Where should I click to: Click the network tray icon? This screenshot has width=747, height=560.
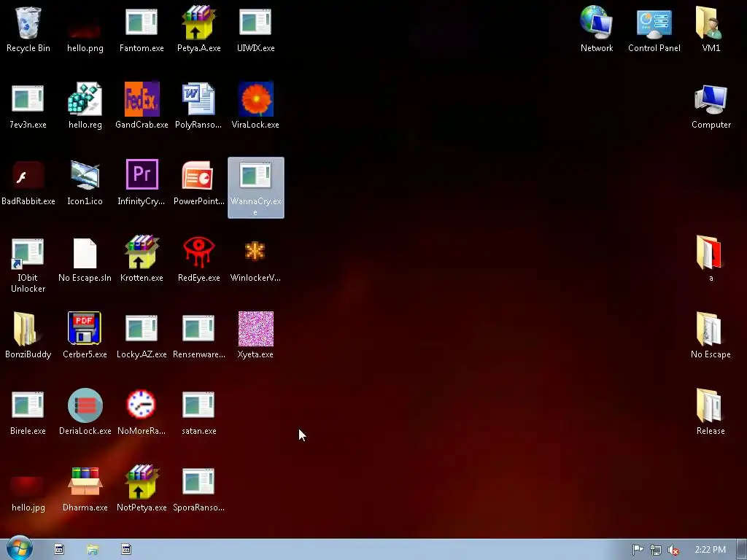click(x=656, y=550)
